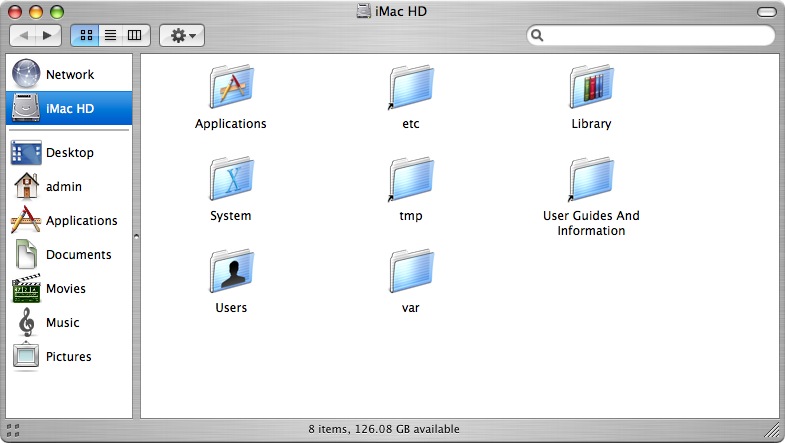
Task: Click the '8 items, 126.08 GB available' text
Action: click(384, 429)
